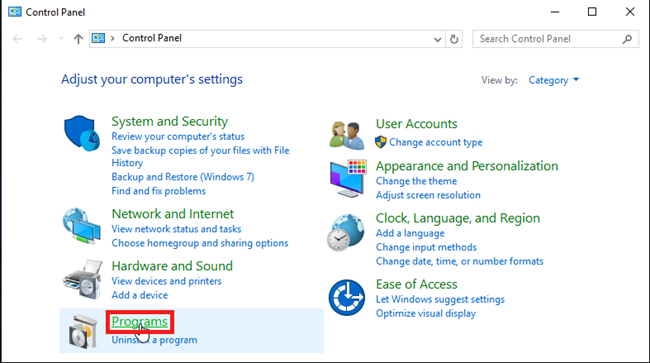Open the Programs disc box icon
Screen dimensions: 650x363
pyautogui.click(x=83, y=332)
